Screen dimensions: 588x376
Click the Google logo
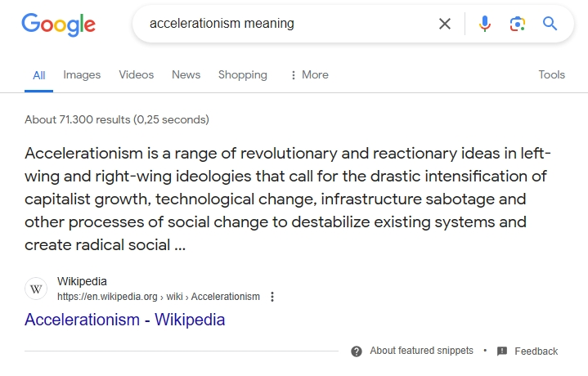pyautogui.click(x=58, y=24)
